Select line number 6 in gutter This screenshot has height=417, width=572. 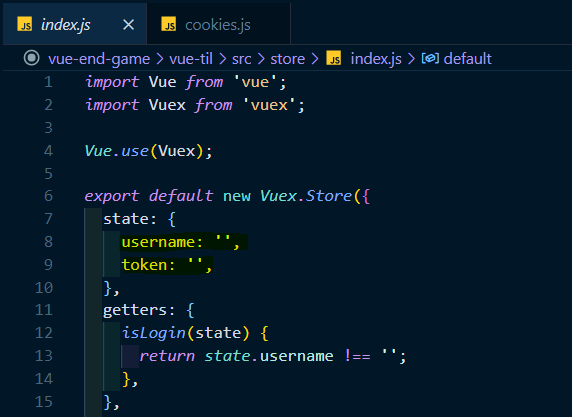pyautogui.click(x=48, y=196)
